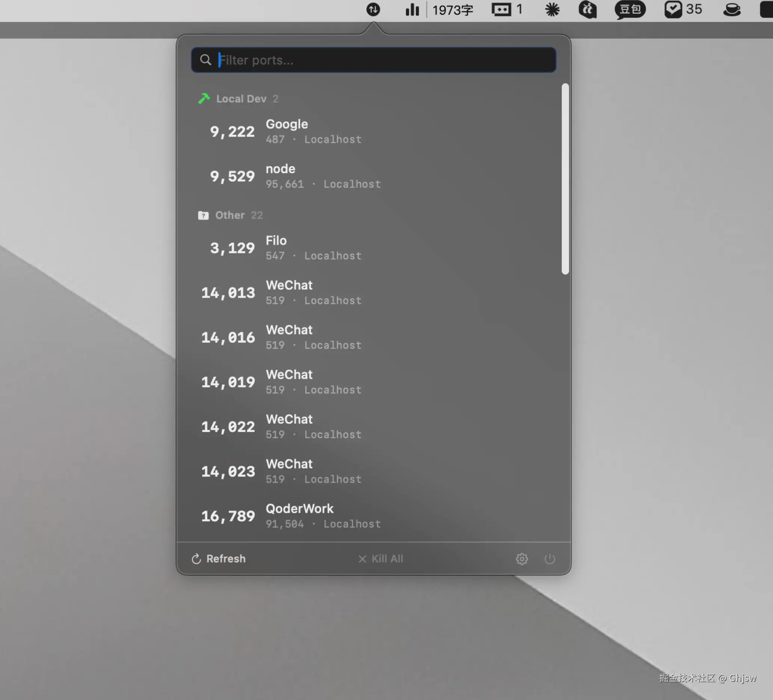Select the WeChat port 14,022 row

[x=373, y=426]
